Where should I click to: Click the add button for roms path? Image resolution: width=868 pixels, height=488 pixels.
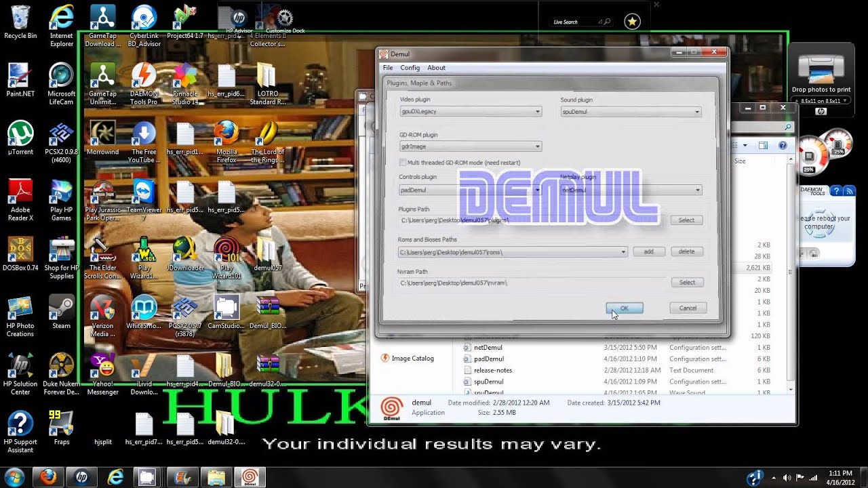click(x=649, y=251)
